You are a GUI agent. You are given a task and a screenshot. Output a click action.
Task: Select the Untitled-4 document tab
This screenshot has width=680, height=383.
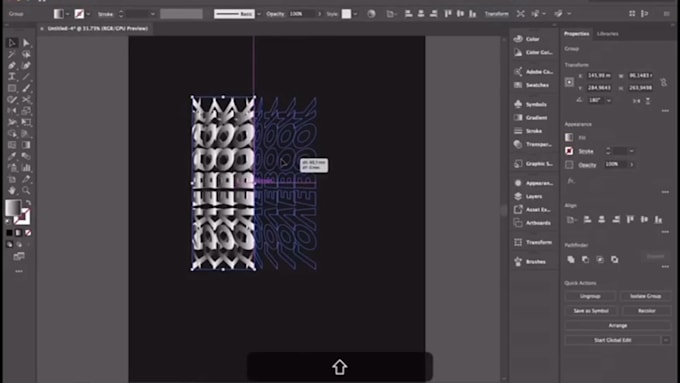(98, 29)
